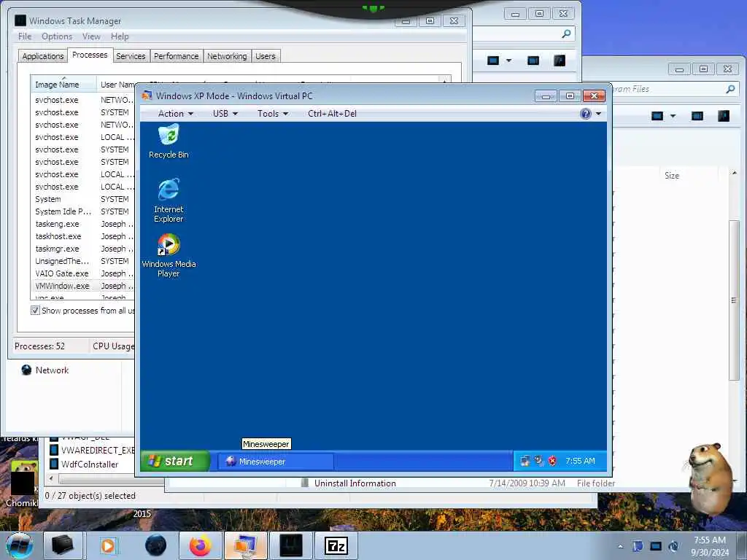Select taskhost.exe process row
This screenshot has height=560, width=747.
click(83, 236)
